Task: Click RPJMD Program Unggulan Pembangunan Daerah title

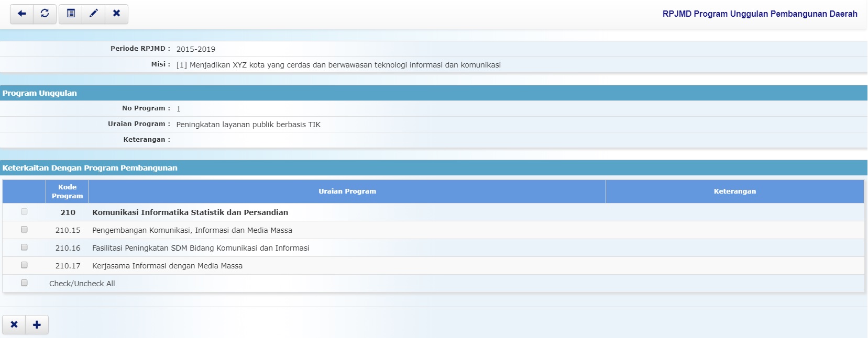Action: (x=760, y=14)
